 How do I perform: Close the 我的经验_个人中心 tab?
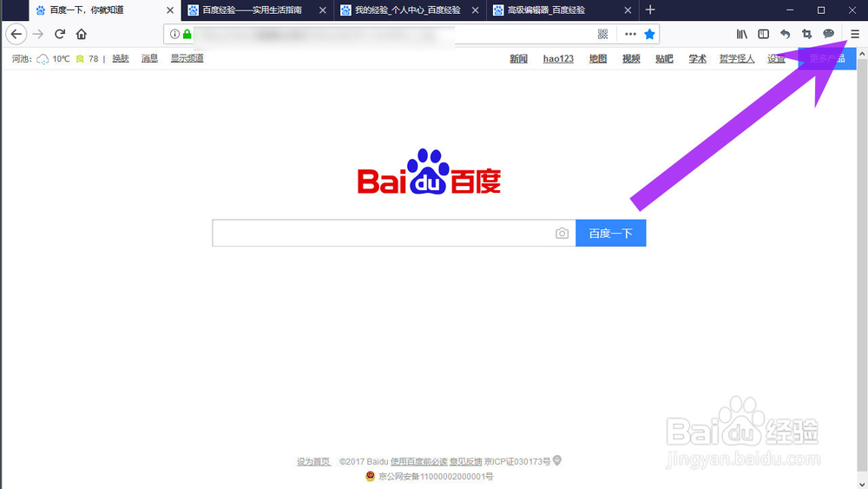pyautogui.click(x=475, y=10)
